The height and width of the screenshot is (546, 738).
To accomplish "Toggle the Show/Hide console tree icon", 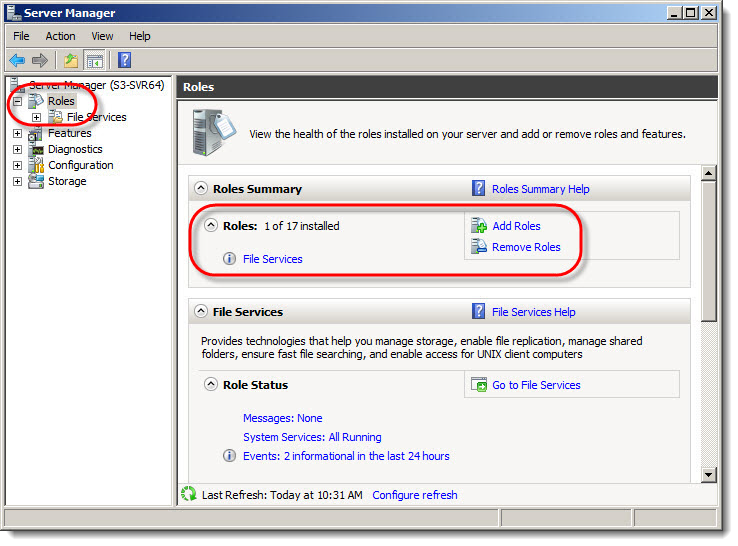I will click(x=95, y=60).
